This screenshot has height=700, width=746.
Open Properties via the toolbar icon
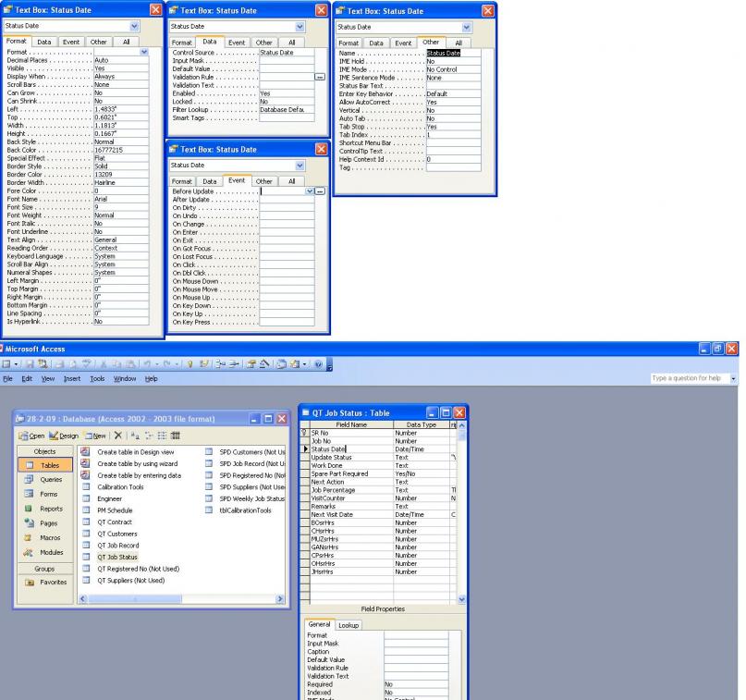(251, 364)
